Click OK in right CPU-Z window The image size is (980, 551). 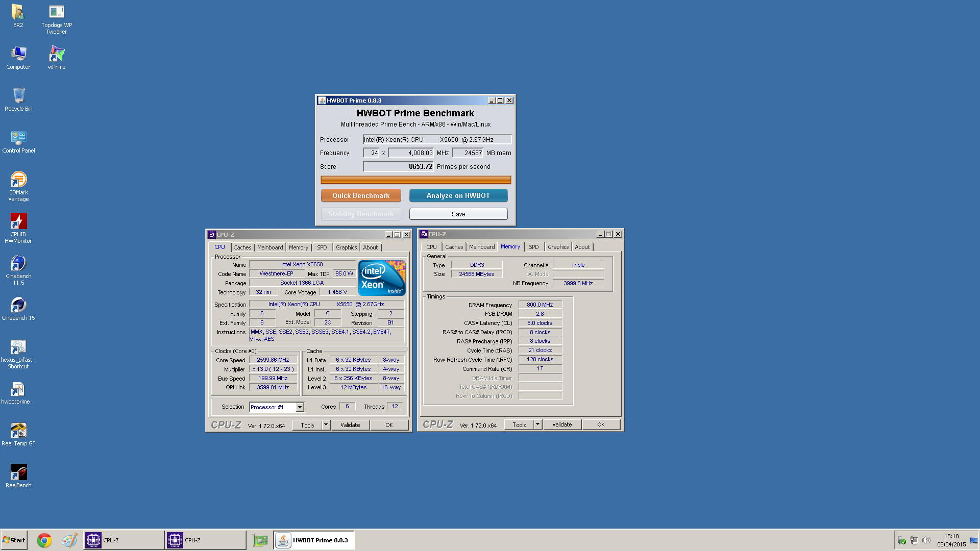pyautogui.click(x=601, y=424)
